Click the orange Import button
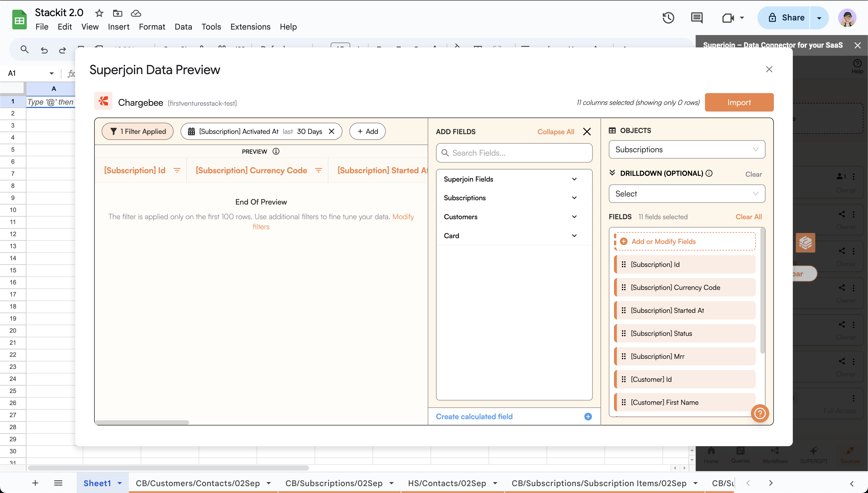Viewport: 868px width, 493px height. coord(739,102)
